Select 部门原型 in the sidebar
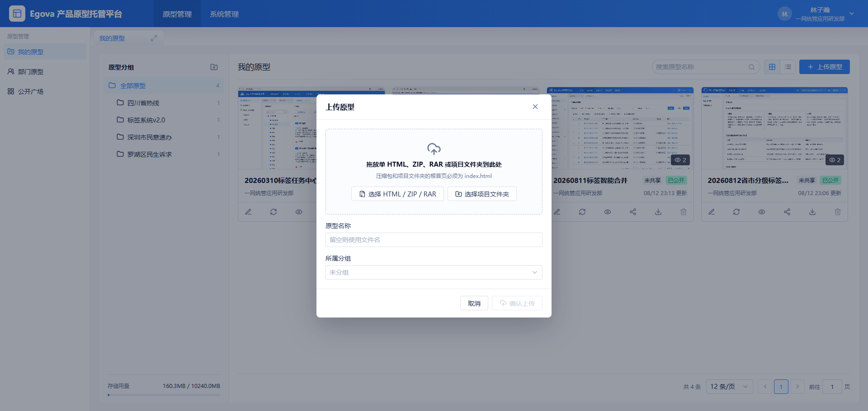 [x=45, y=71]
